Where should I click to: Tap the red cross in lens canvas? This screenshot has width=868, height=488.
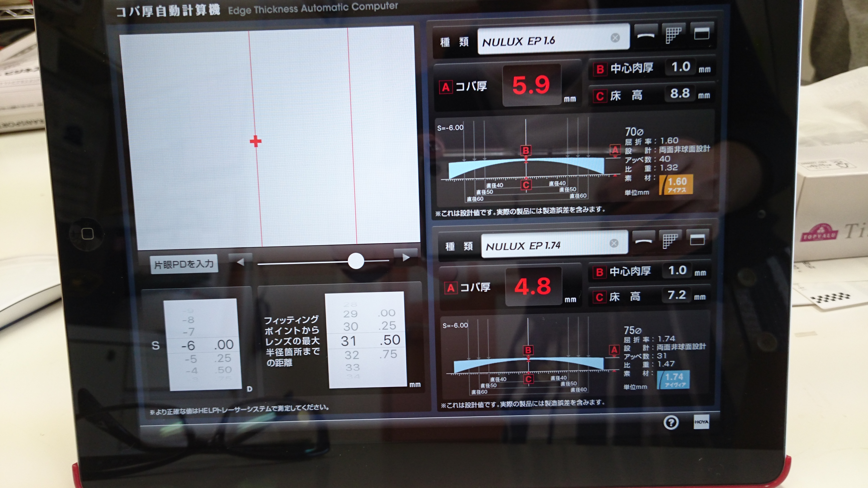point(256,141)
